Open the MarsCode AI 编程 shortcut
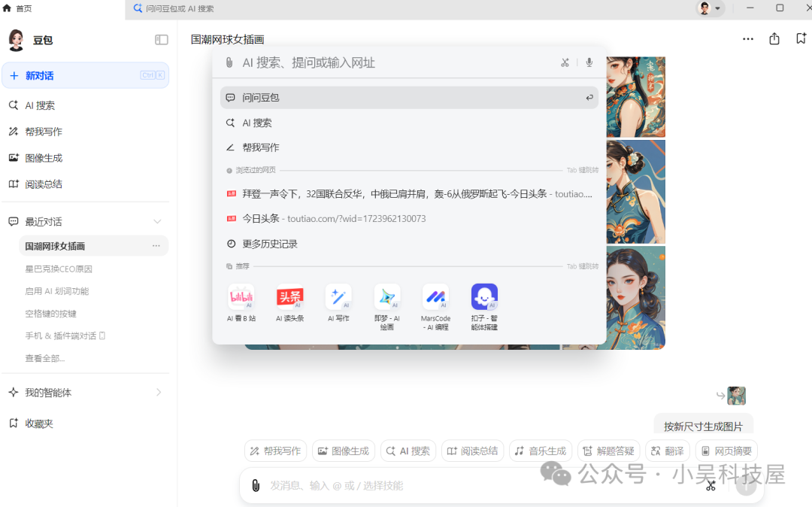 coord(435,297)
